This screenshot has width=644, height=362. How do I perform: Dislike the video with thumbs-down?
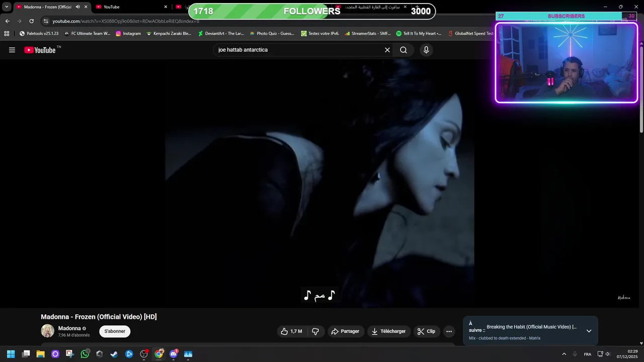pyautogui.click(x=315, y=331)
